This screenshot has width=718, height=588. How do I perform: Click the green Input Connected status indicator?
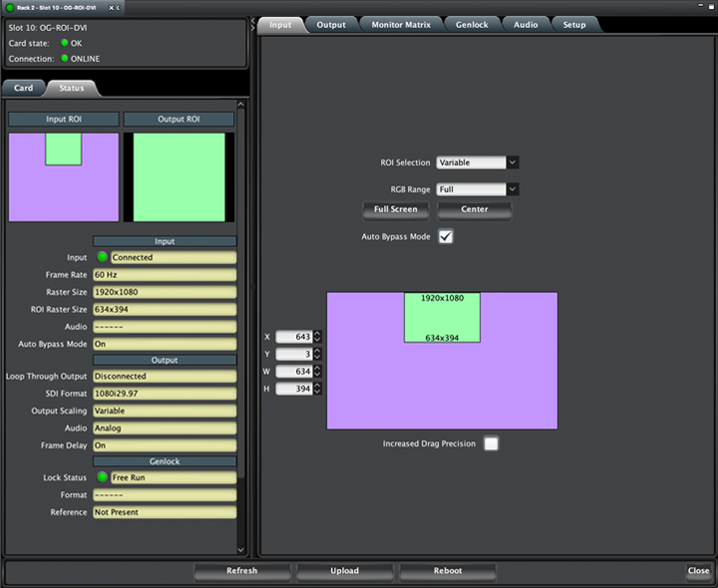pyautogui.click(x=102, y=257)
